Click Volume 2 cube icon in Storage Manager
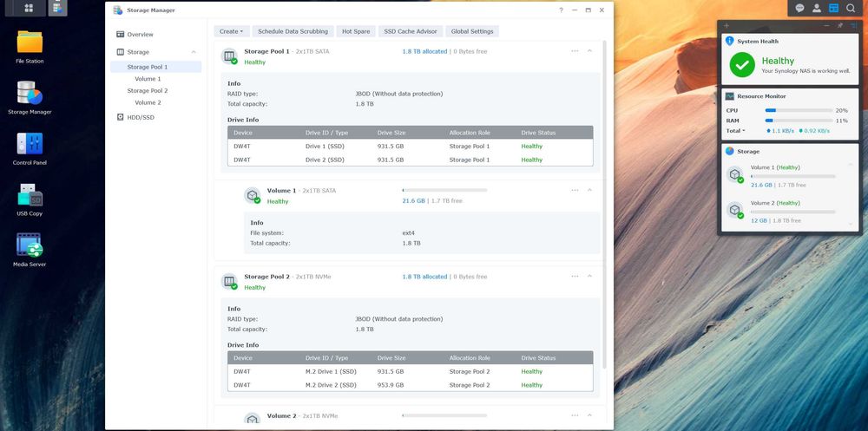 [x=253, y=420]
